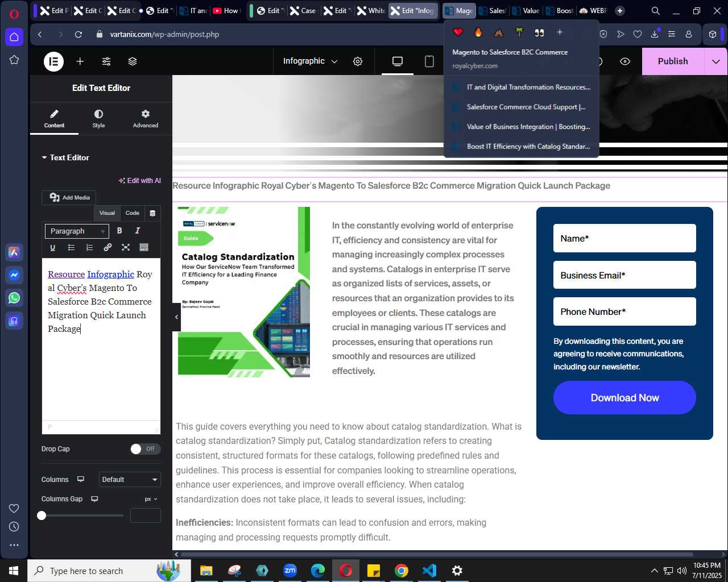Adjust the Columns Gap slider handle

[42, 516]
